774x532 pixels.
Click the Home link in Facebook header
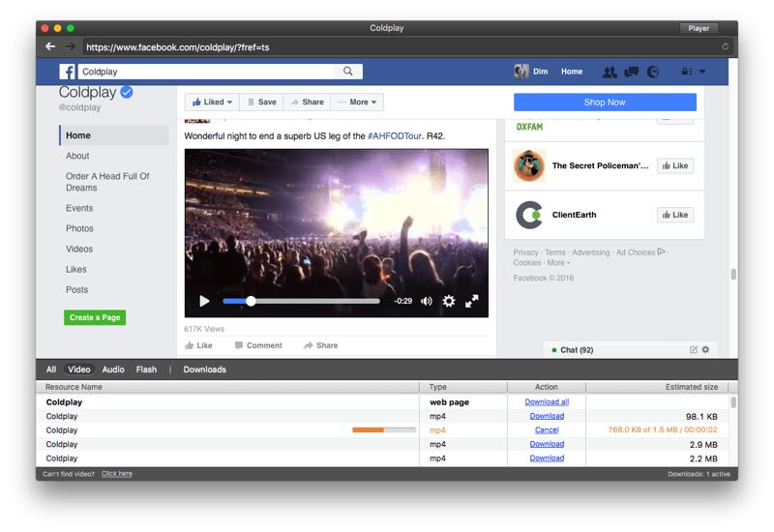coord(572,72)
